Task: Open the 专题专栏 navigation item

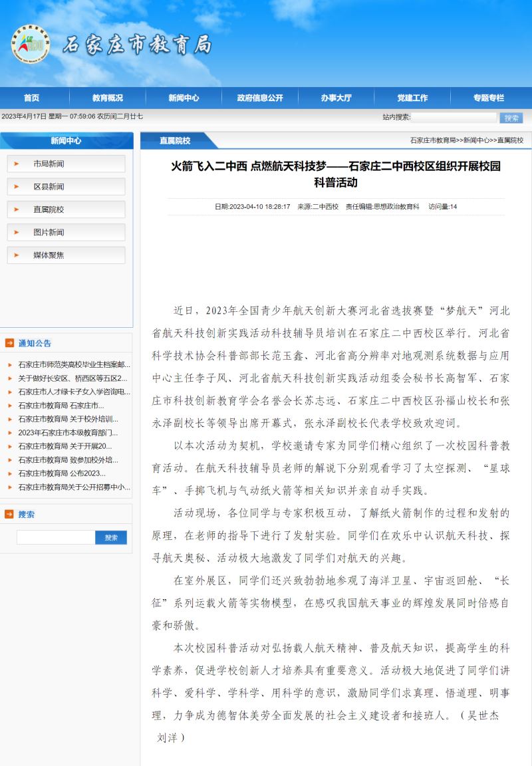Action: (488, 98)
